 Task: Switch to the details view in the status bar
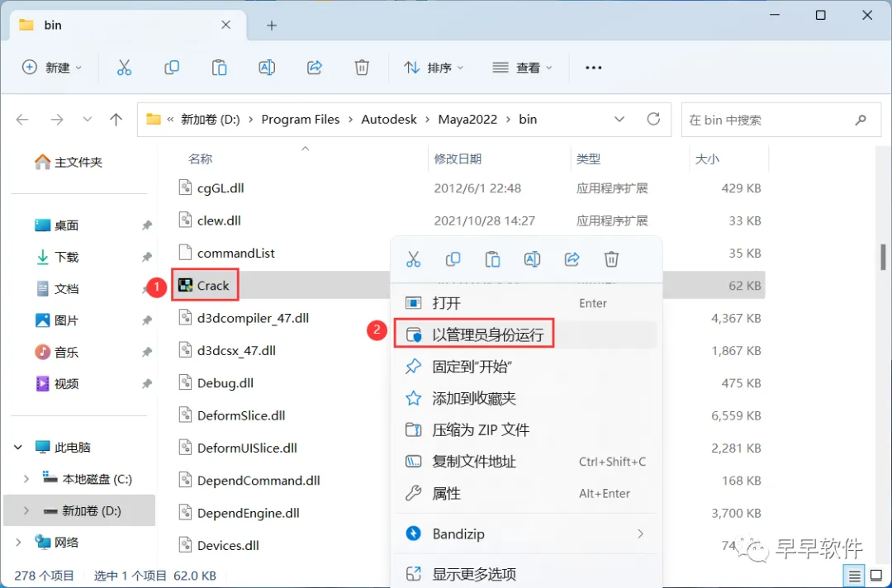[x=855, y=576]
